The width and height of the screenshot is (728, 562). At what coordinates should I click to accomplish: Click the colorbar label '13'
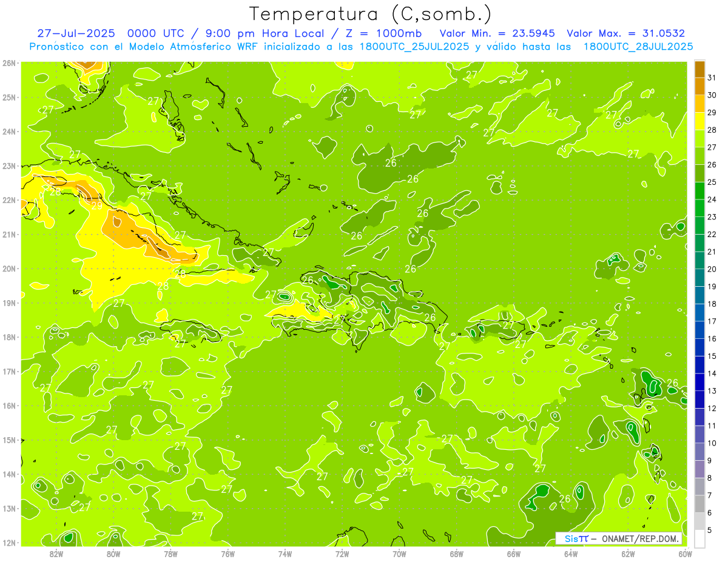pyautogui.click(x=712, y=391)
